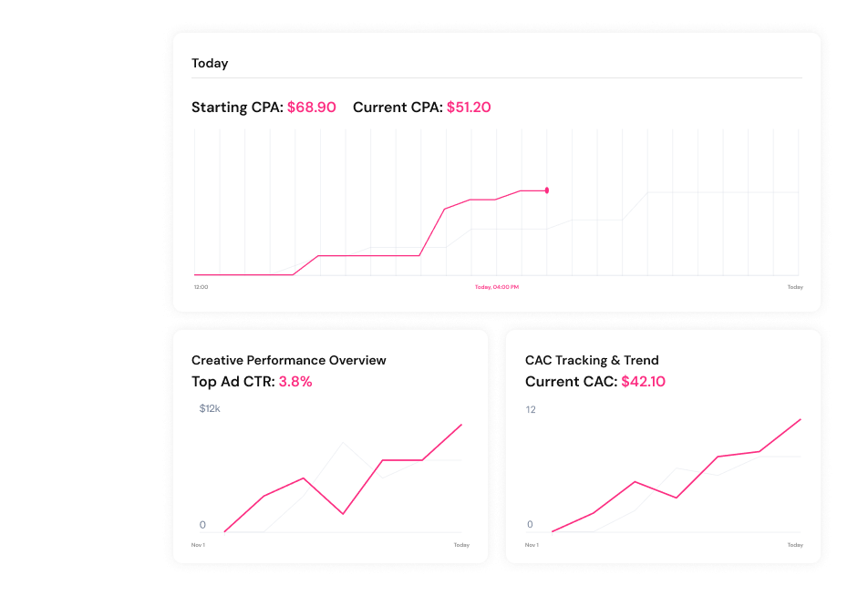868x596 pixels.
Task: Click 'Nov 1' under Creative Performance chart
Action: pos(198,545)
